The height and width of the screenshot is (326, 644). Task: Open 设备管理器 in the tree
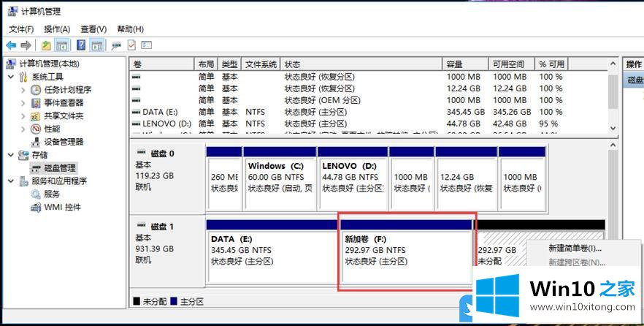[64, 142]
